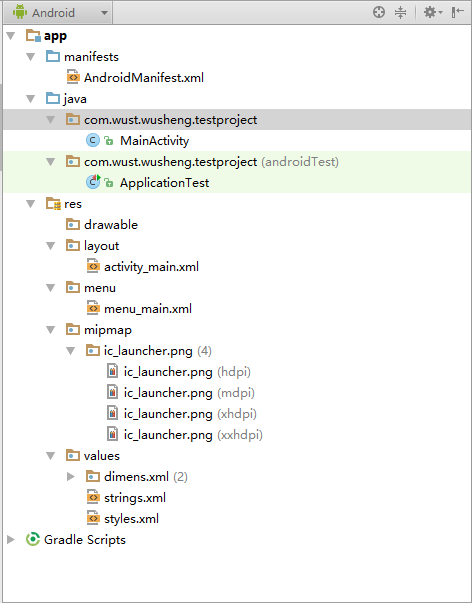The height and width of the screenshot is (603, 472).
Task: Select ic_launcher.png (mdpi) file name
Action: [x=168, y=393]
